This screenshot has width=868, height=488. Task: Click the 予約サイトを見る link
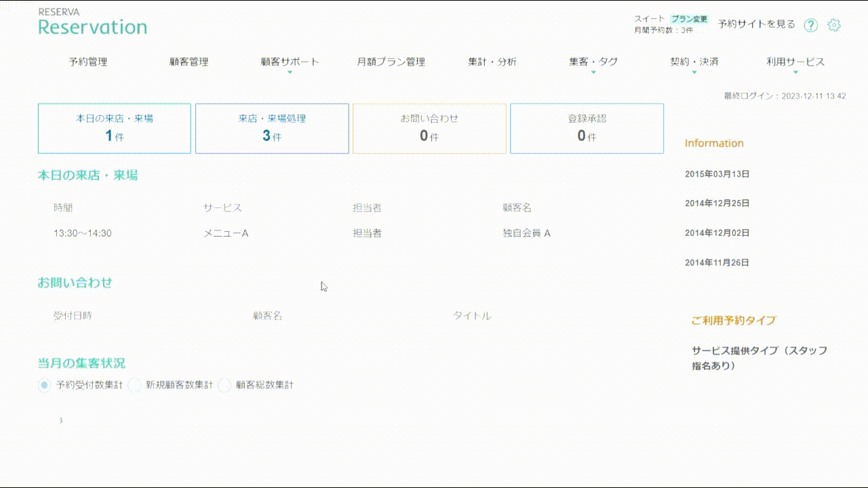(x=756, y=24)
